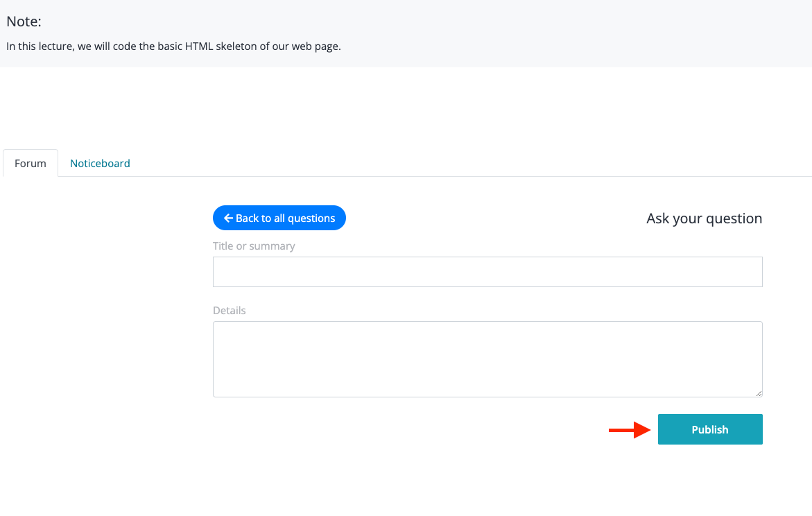Image resolution: width=812 pixels, height=516 pixels.
Task: Click the Details text area
Action: [487, 357]
